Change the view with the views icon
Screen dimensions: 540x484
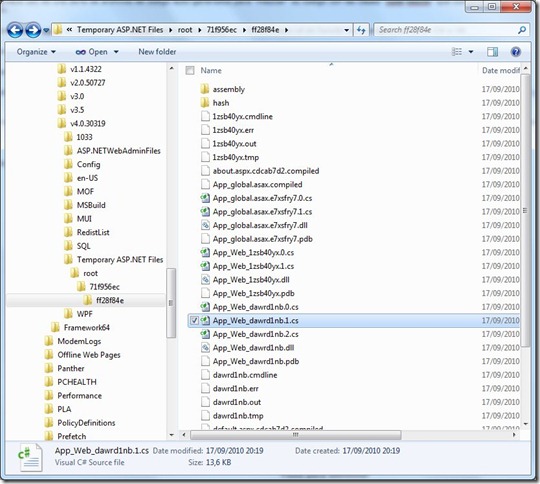[x=457, y=52]
